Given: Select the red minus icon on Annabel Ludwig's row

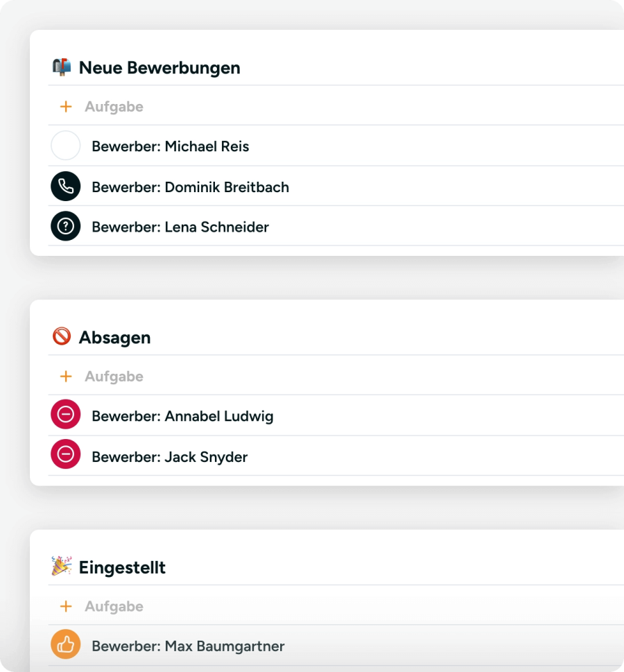Looking at the screenshot, I should (65, 415).
